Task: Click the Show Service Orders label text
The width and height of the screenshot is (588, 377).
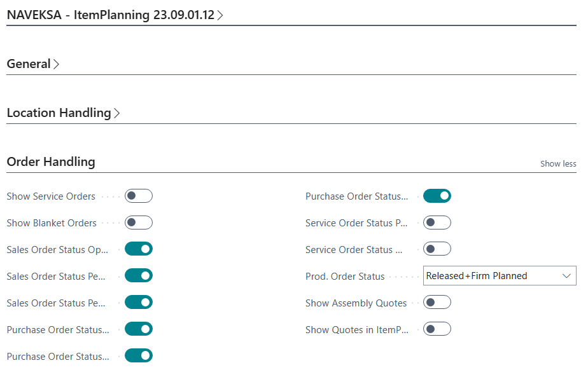Action: pos(51,196)
